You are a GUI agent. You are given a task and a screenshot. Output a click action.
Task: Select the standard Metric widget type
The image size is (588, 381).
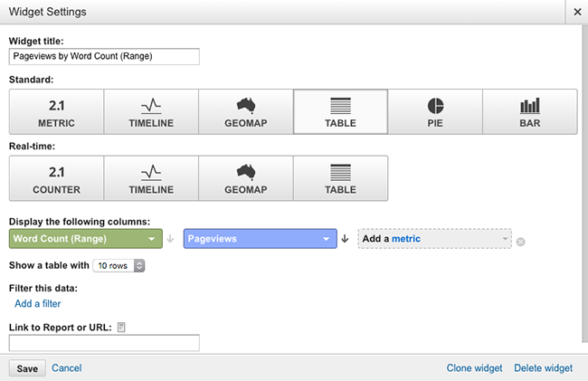tap(57, 111)
